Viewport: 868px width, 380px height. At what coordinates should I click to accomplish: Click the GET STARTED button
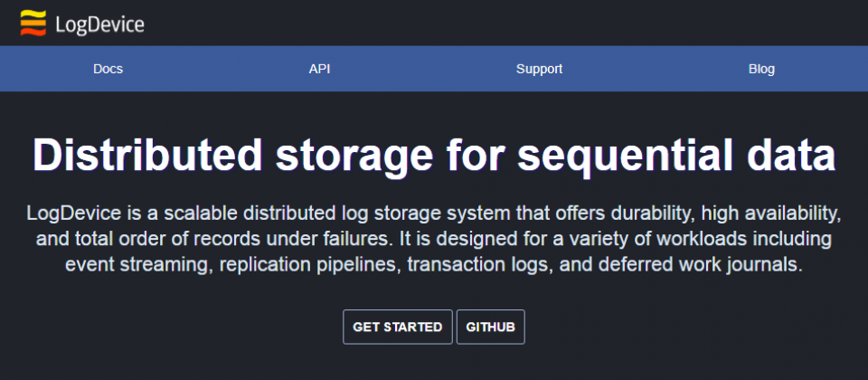[x=398, y=327]
